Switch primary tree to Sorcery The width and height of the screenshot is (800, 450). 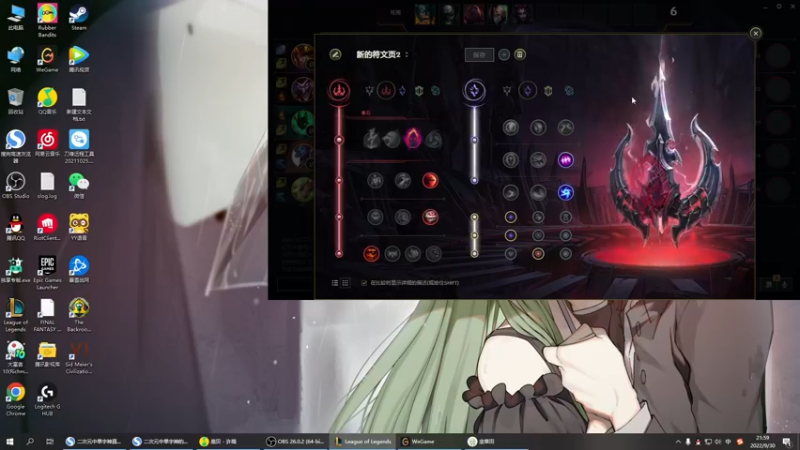click(x=403, y=91)
